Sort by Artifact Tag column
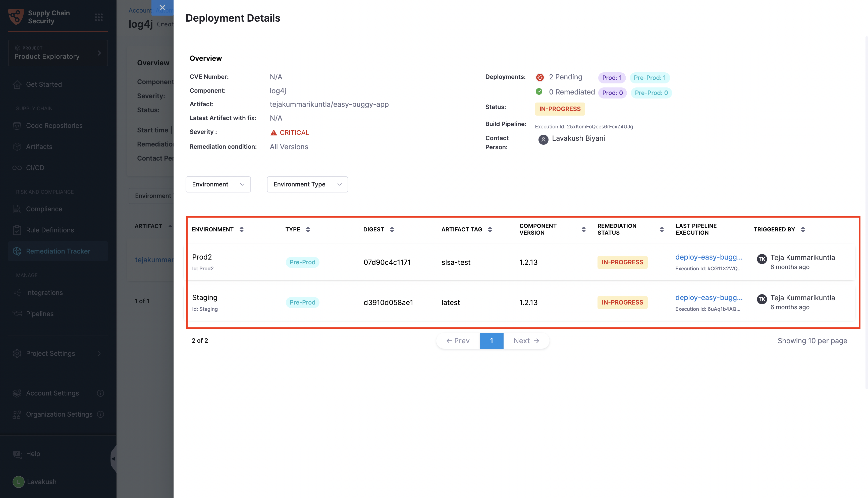Viewport: 868px width, 498px height. (490, 229)
